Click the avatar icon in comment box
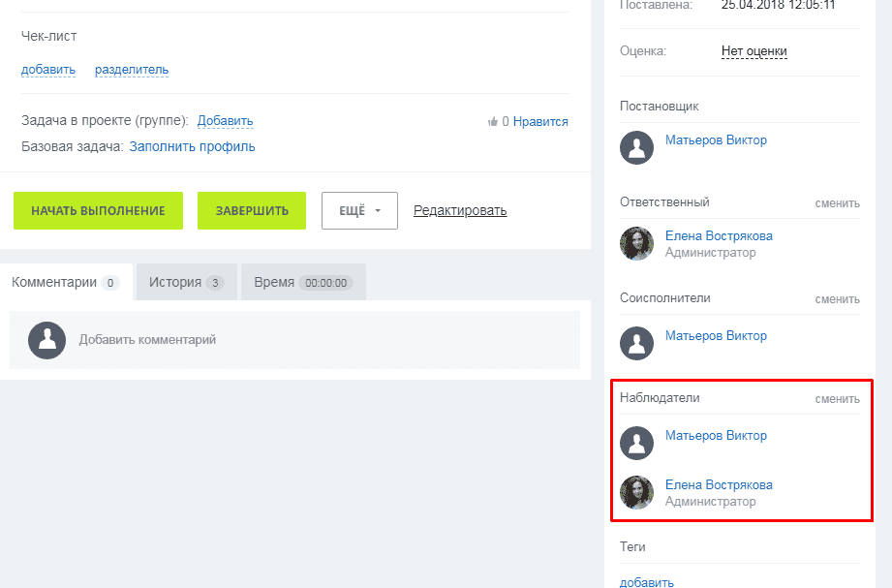 [47, 340]
